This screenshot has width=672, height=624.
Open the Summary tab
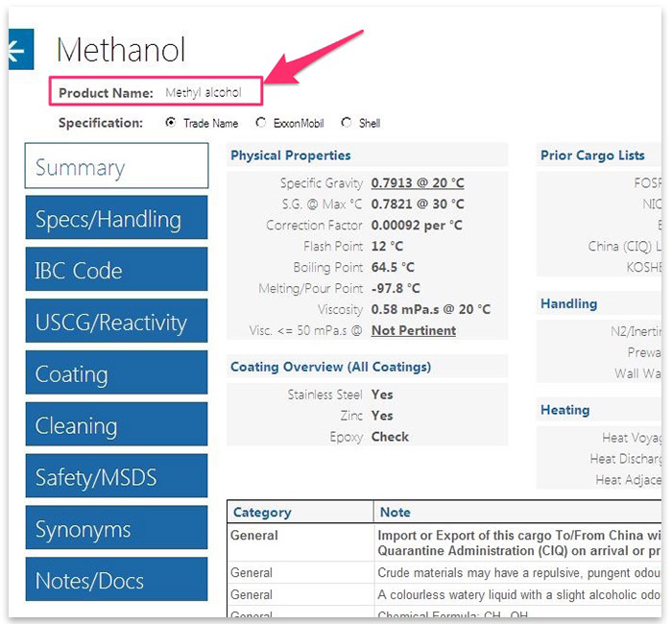pyautogui.click(x=116, y=167)
